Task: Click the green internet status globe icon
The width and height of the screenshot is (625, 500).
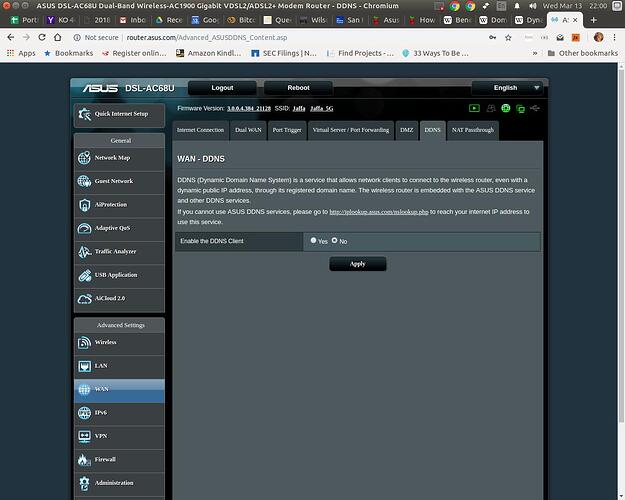Action: pyautogui.click(x=505, y=108)
